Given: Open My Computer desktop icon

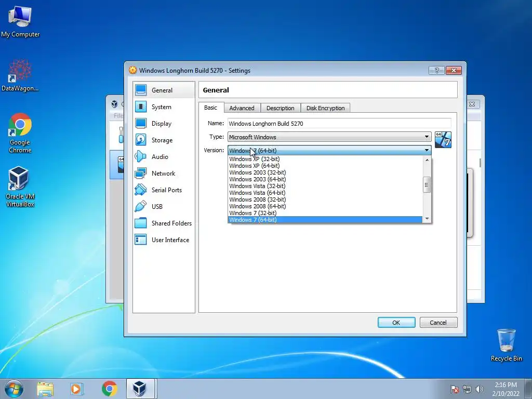Looking at the screenshot, I should tap(20, 22).
